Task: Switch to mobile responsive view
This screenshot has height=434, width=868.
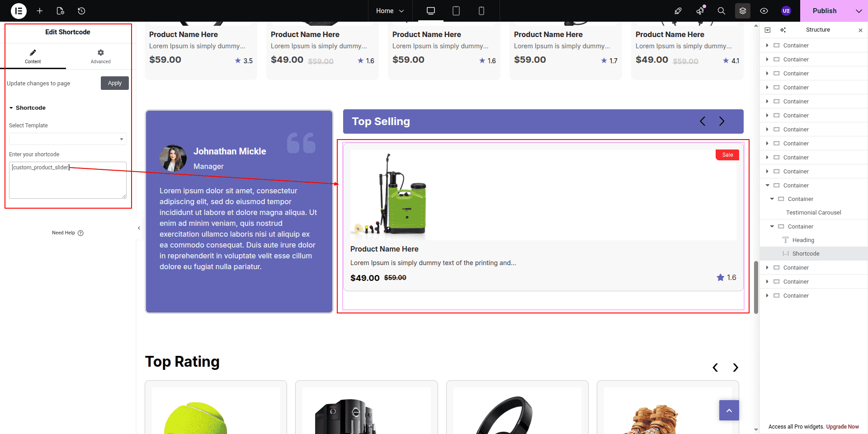Action: pyautogui.click(x=481, y=11)
